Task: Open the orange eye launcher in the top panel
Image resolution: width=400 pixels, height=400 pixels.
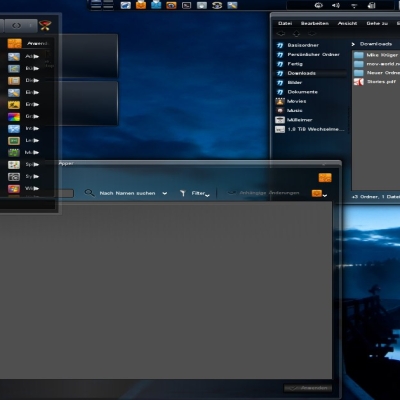Action: 171,5
